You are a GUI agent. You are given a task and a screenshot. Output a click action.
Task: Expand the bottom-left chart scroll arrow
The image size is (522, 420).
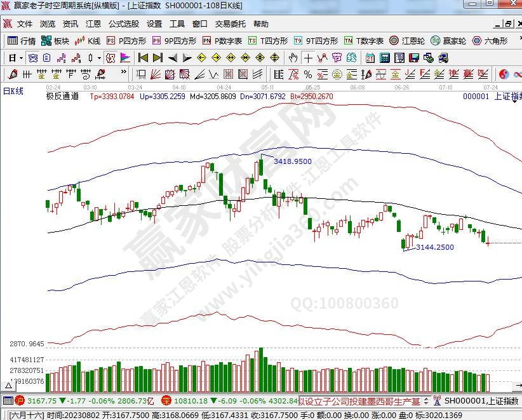(x=10, y=385)
